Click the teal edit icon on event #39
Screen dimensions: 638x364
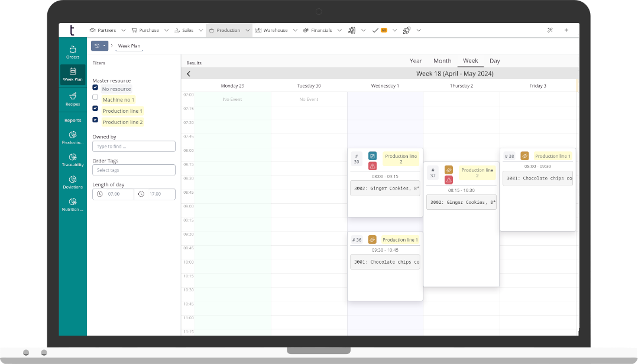(x=372, y=155)
